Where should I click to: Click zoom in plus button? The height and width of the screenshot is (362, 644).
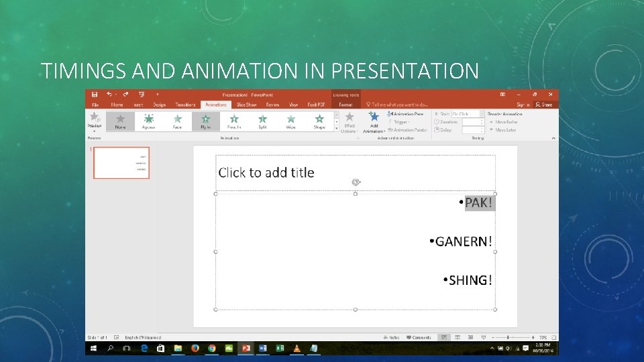point(533,337)
